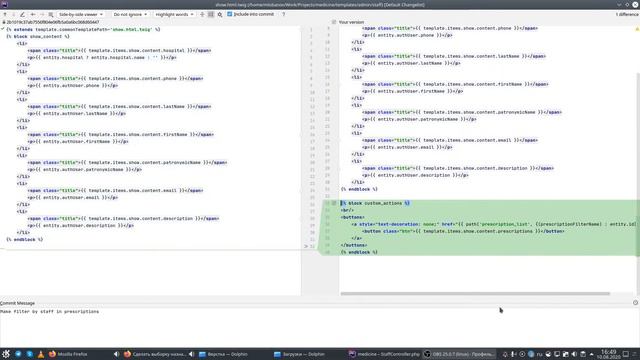
Task: Mute audio indicator on Mozilla Firefox task
Action: pos(116,354)
